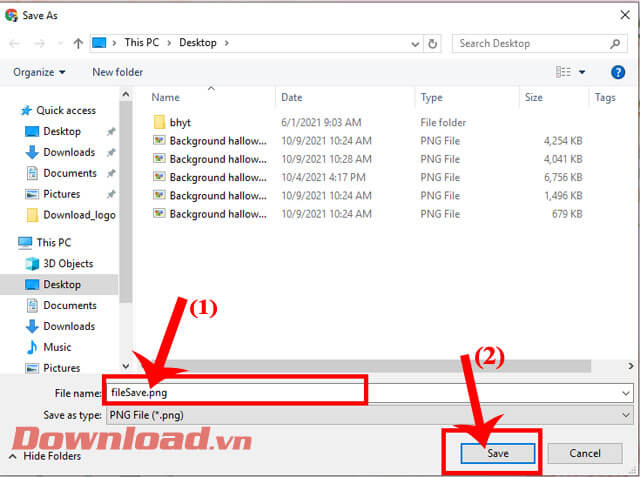Click the search magnifier icon
This screenshot has height=477, width=640.
pos(615,44)
